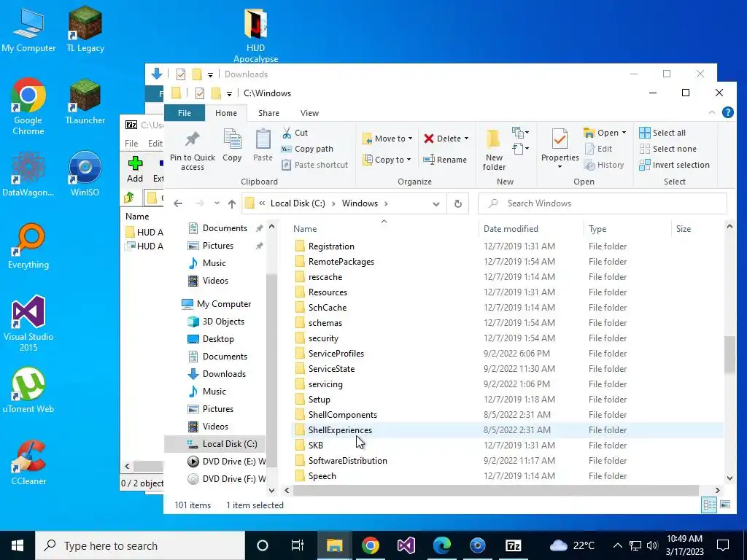This screenshot has width=747, height=560.
Task: Click the Rename button
Action: (445, 160)
